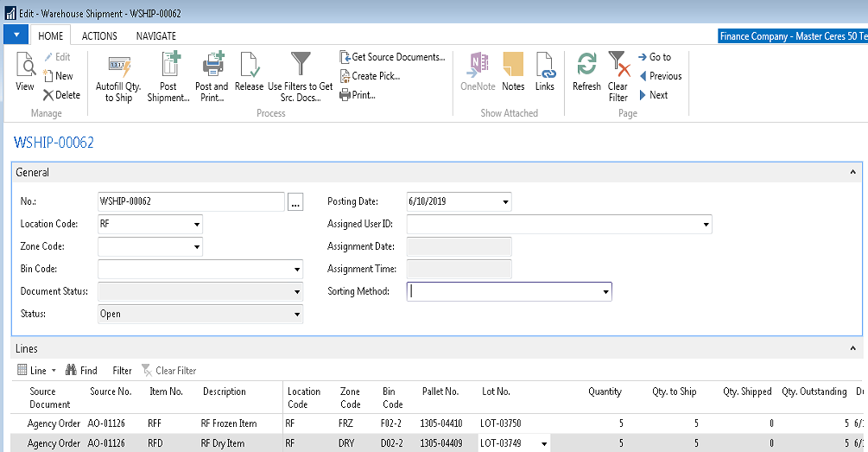
Task: Open the Notes icon
Action: (513, 67)
